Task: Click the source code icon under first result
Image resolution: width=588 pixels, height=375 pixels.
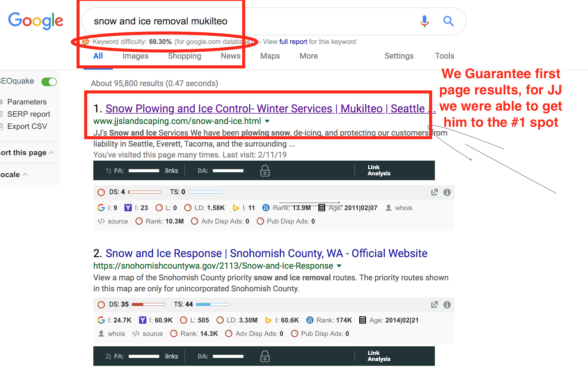Action: tap(101, 221)
